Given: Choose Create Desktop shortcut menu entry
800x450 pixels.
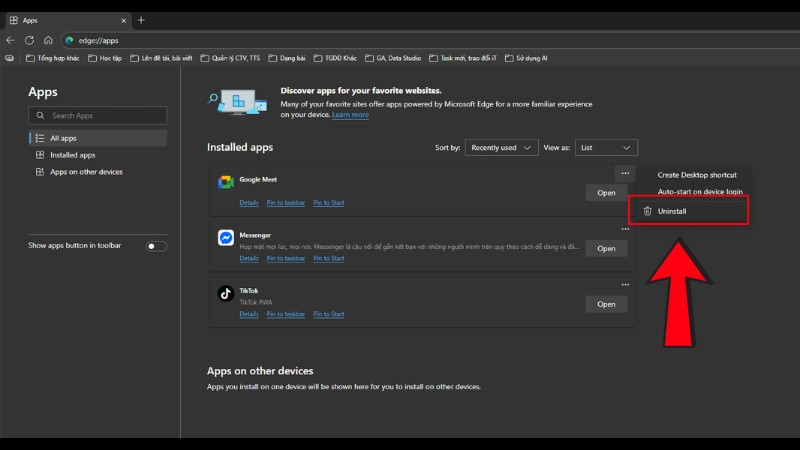Looking at the screenshot, I should [696, 175].
